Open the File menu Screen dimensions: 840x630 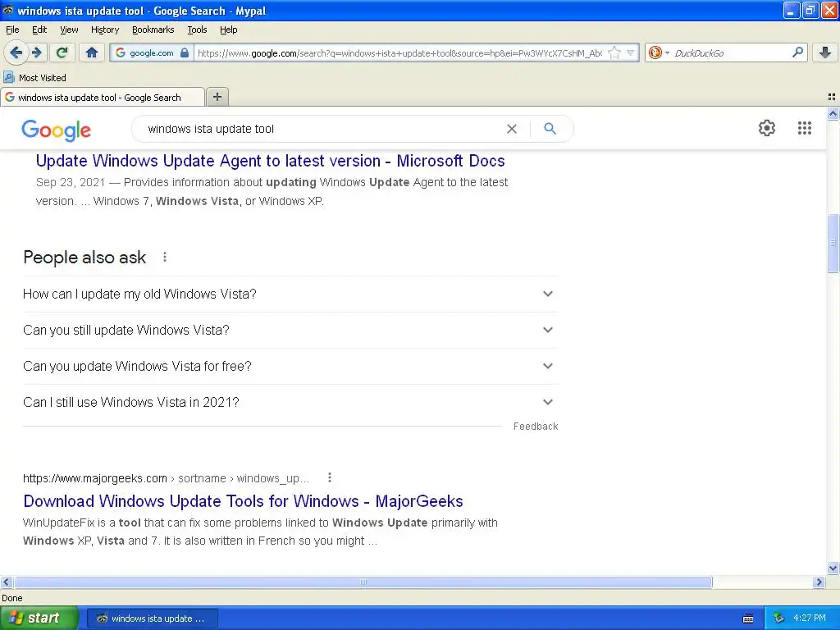coord(12,30)
